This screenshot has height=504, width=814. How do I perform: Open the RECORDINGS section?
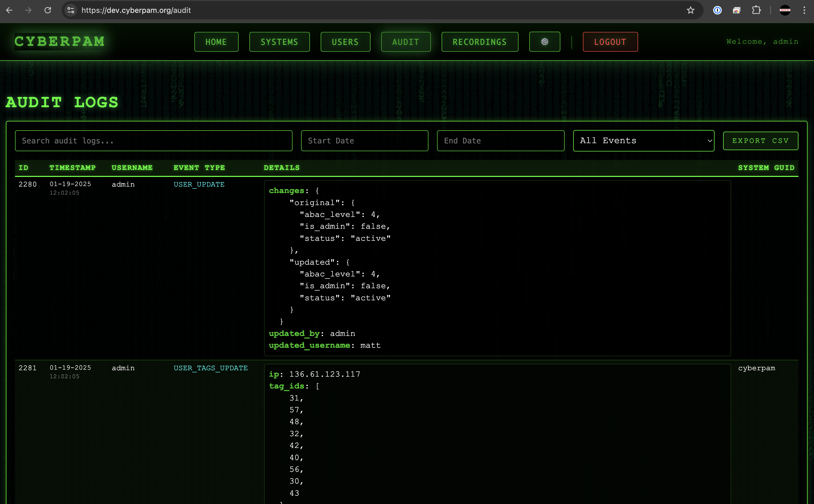[x=479, y=42]
